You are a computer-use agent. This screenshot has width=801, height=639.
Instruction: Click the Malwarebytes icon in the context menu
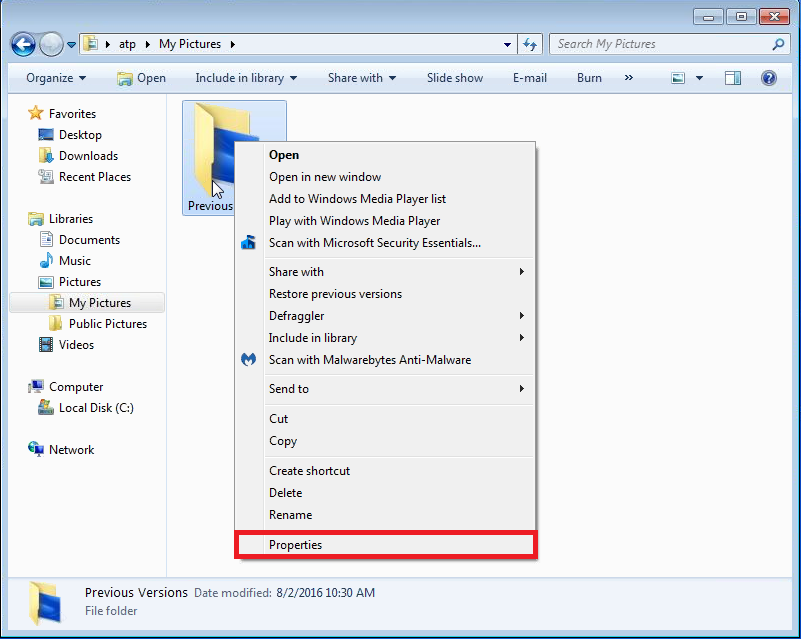248,360
